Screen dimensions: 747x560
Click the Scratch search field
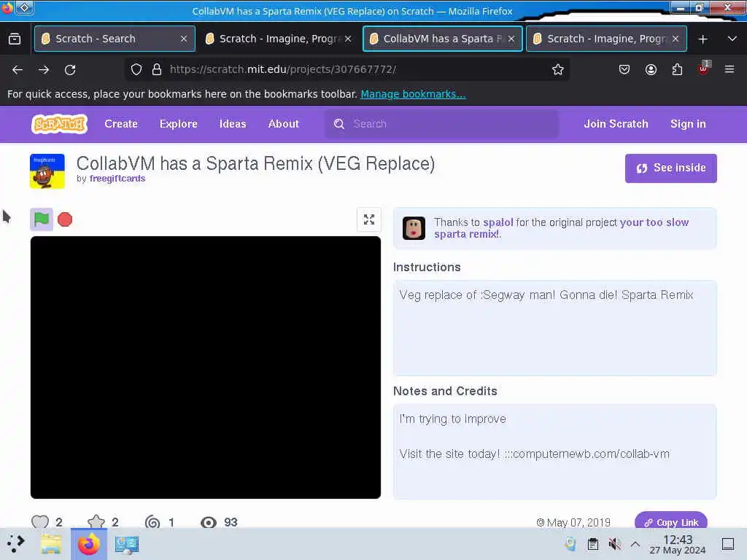click(x=441, y=124)
